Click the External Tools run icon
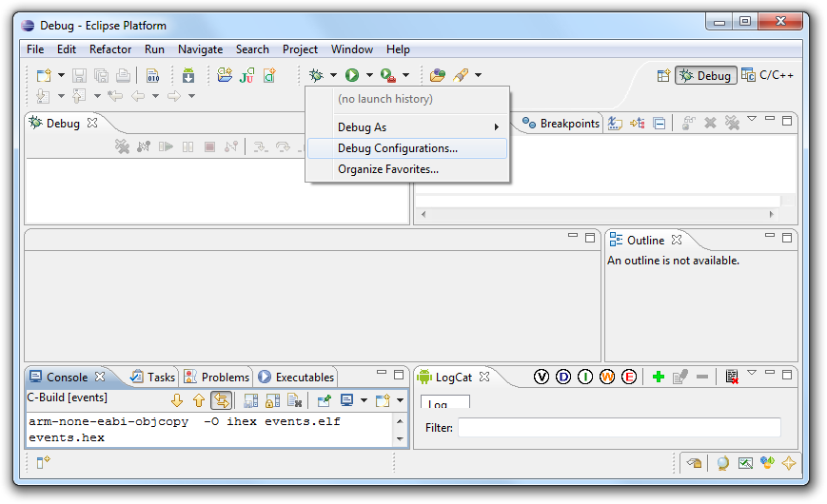The height and width of the screenshot is (504, 827). tap(388, 75)
